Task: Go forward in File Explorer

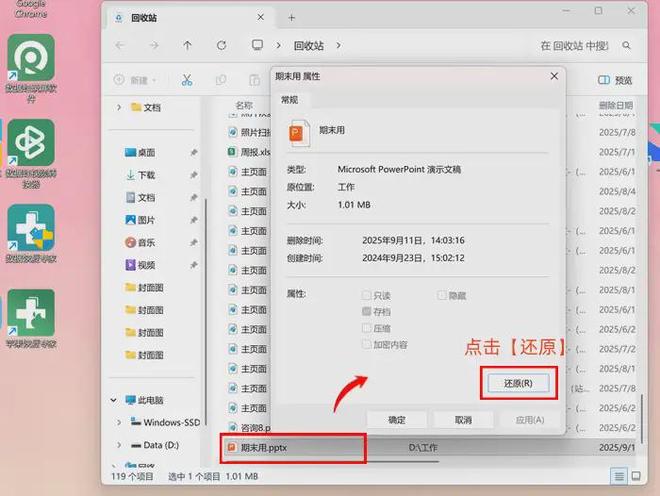Action: 154,45
